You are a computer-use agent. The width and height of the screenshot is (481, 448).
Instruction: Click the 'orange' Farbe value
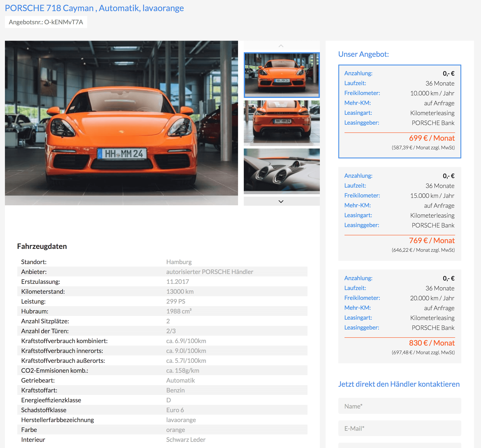(x=175, y=430)
